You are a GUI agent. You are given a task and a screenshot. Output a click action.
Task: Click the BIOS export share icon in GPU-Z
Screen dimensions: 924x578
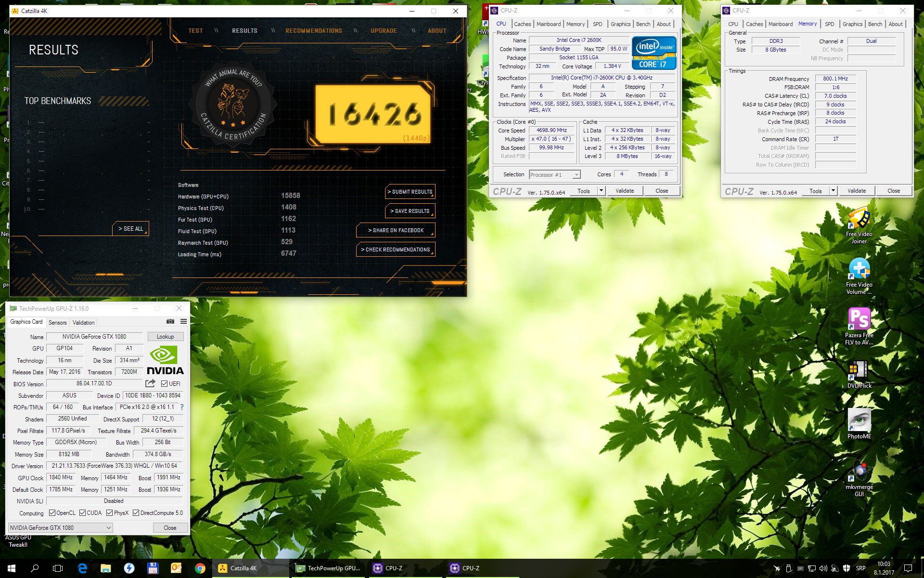coord(151,383)
